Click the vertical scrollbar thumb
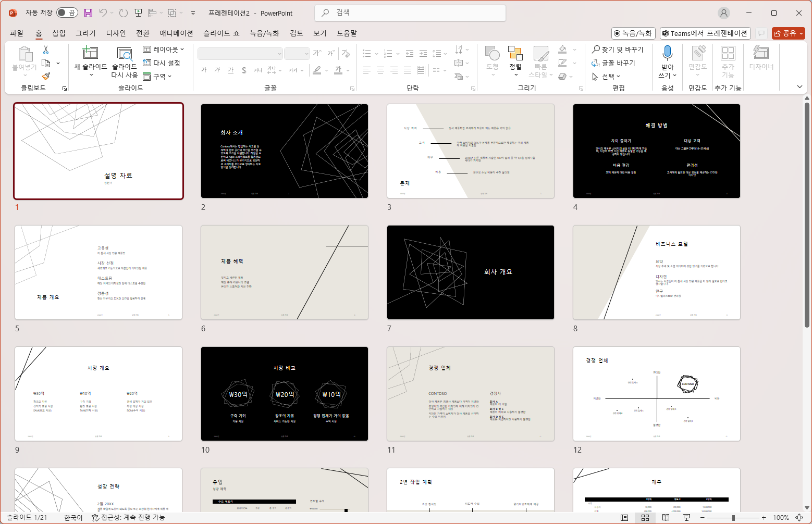 (807, 215)
